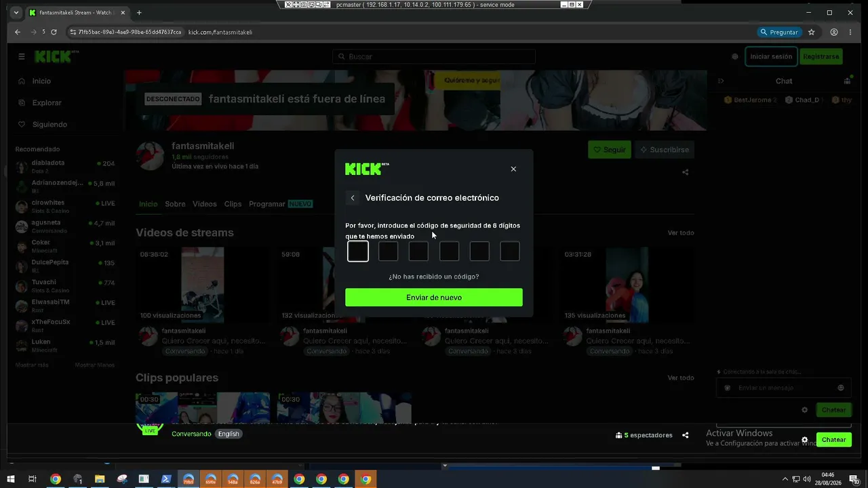Viewport: 868px width, 488px height.
Task: Click the chat gift leaderboard icon
Action: pyautogui.click(x=847, y=81)
